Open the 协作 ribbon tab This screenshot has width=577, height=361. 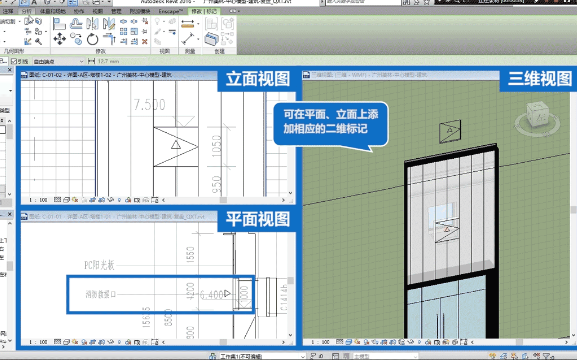click(x=79, y=11)
